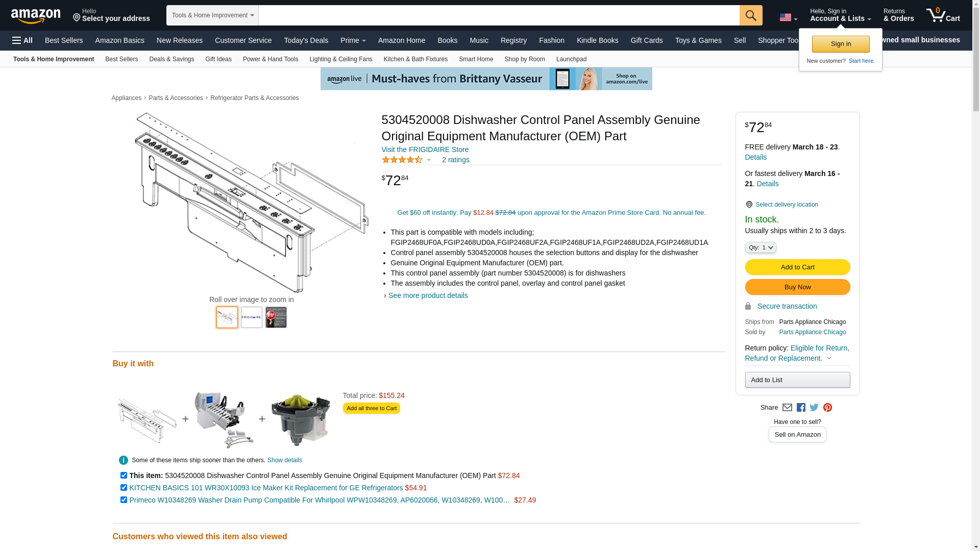Share on Facebook icon
The height and width of the screenshot is (551, 980).
click(x=801, y=408)
